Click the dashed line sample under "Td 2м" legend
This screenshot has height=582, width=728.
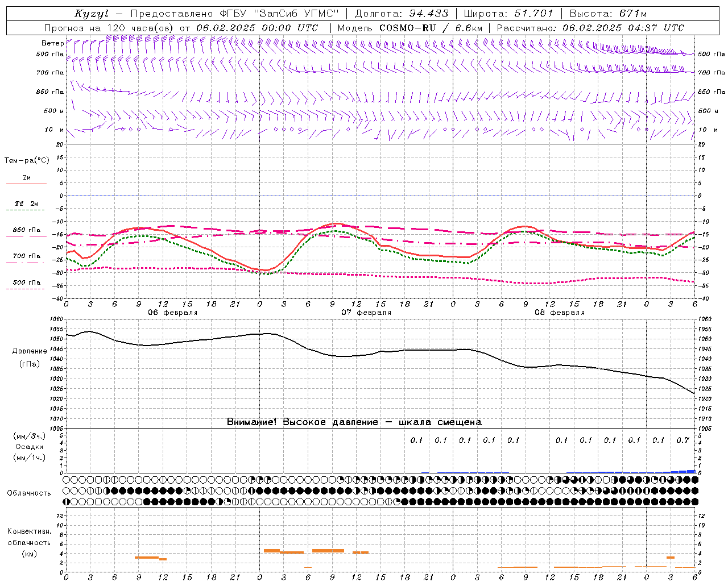(x=26, y=210)
